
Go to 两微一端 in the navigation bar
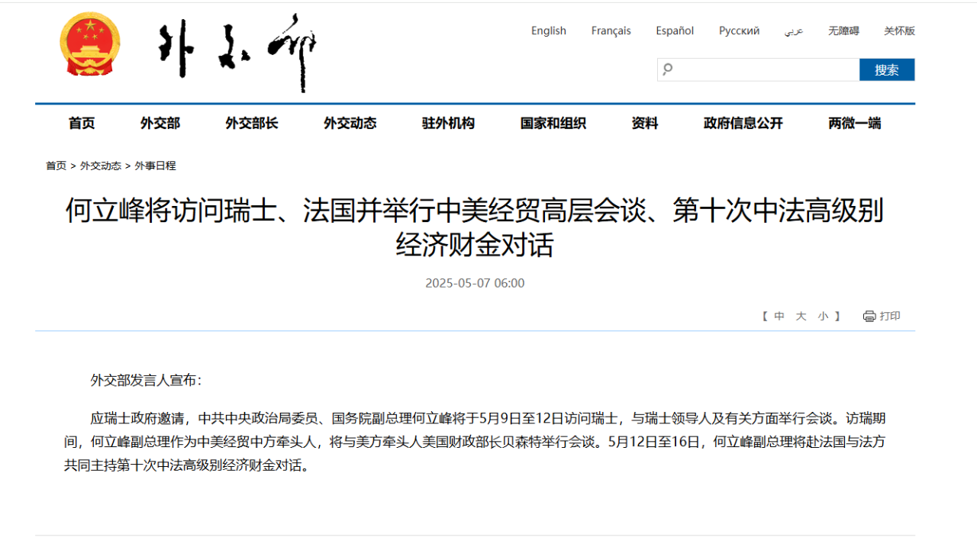(x=854, y=123)
